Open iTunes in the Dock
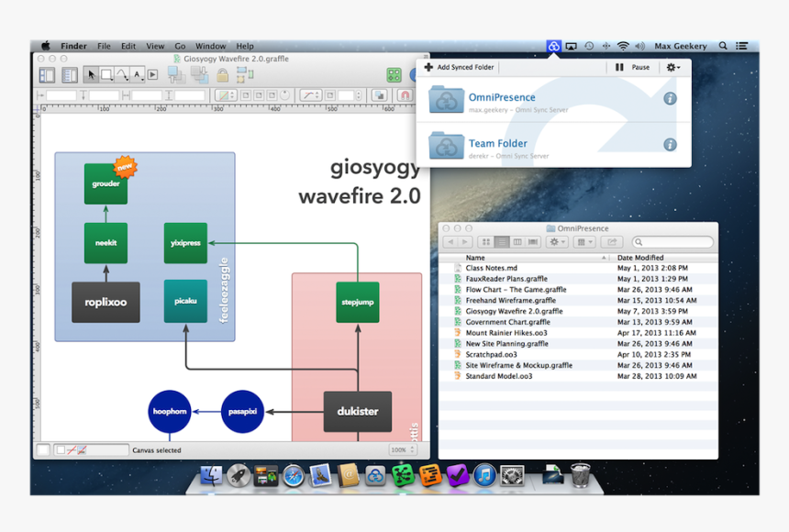789x532 pixels. pos(484,476)
